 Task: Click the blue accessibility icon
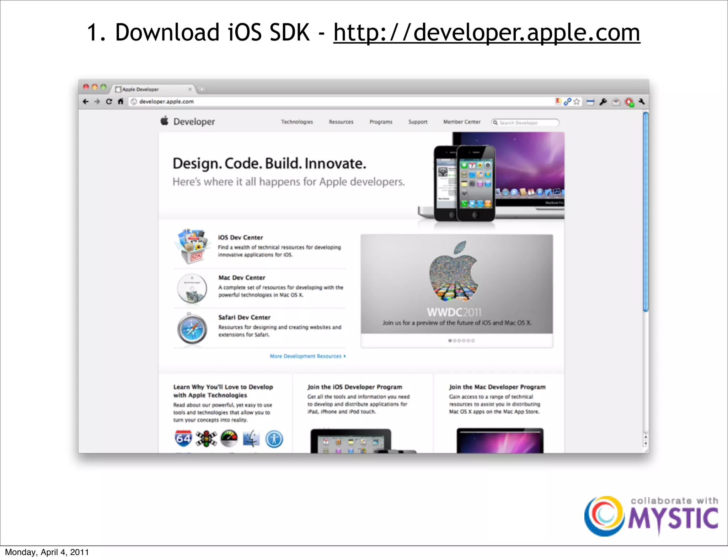(x=274, y=439)
